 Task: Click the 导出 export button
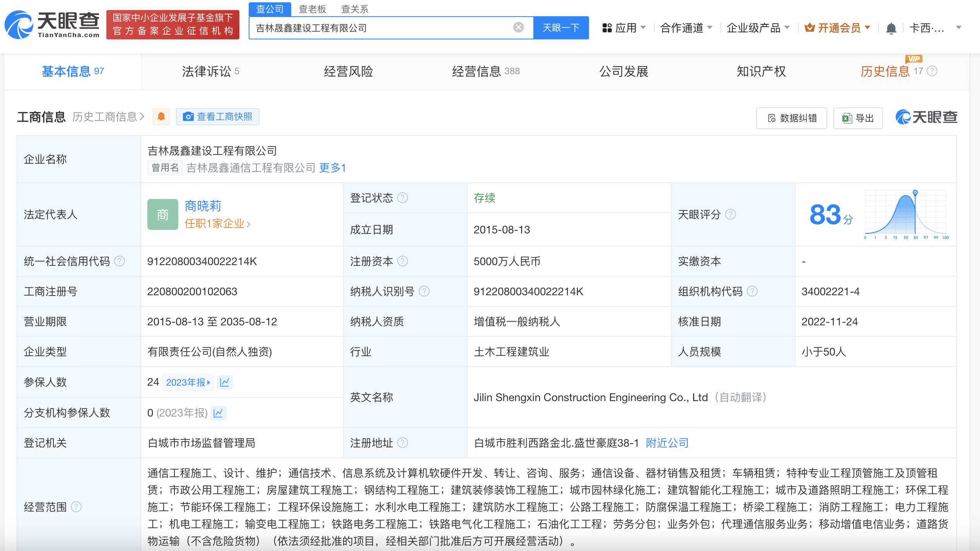click(x=858, y=118)
